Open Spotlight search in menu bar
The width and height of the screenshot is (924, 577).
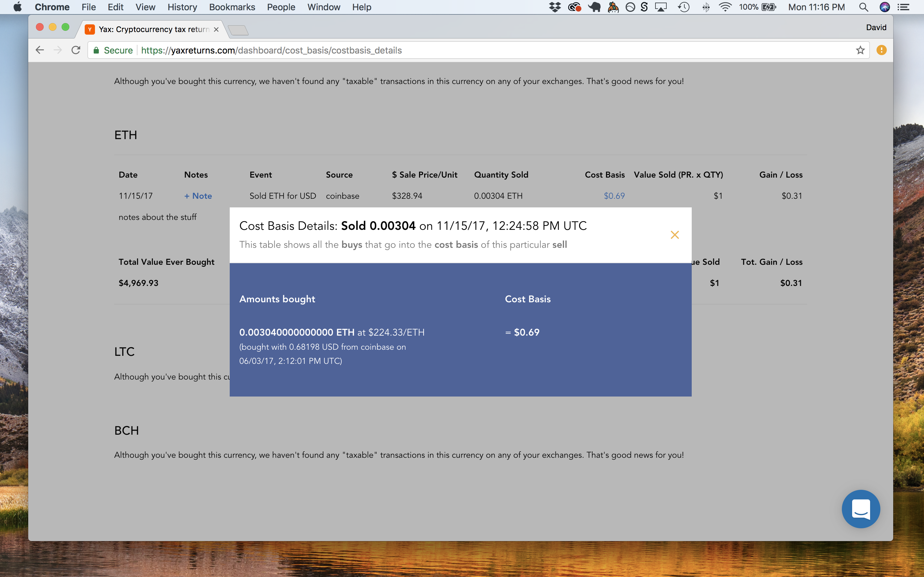point(863,7)
